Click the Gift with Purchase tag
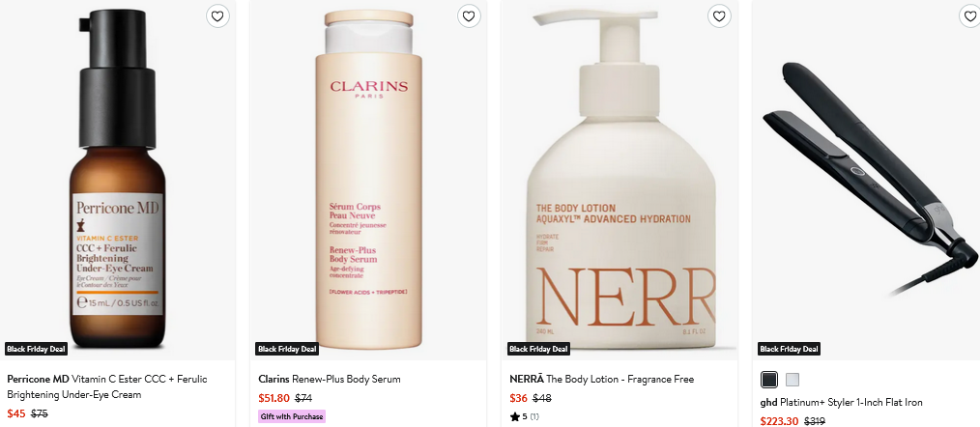980x427 pixels. tap(292, 416)
